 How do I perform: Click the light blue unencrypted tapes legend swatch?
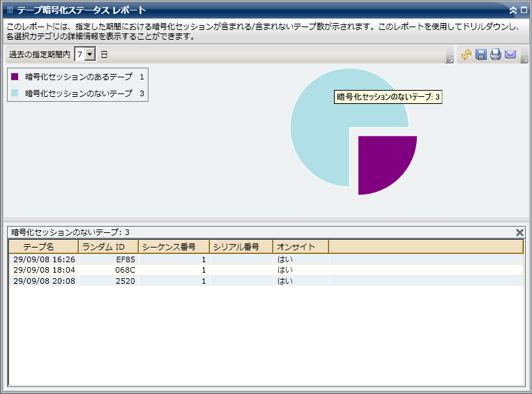[x=15, y=93]
